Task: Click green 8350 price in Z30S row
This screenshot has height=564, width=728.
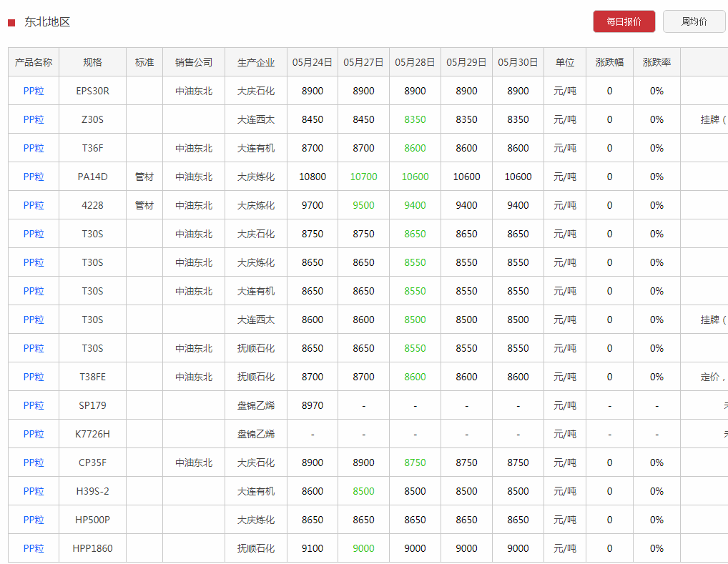Action: pos(415,120)
